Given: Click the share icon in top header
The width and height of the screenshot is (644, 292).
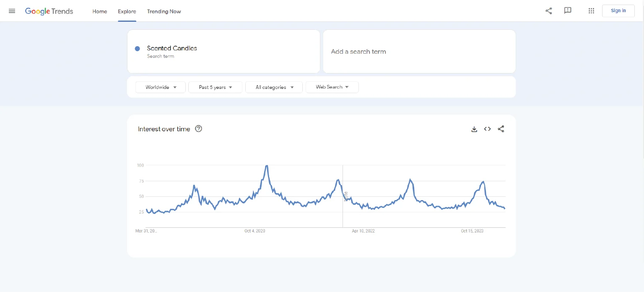Looking at the screenshot, I should tap(548, 11).
